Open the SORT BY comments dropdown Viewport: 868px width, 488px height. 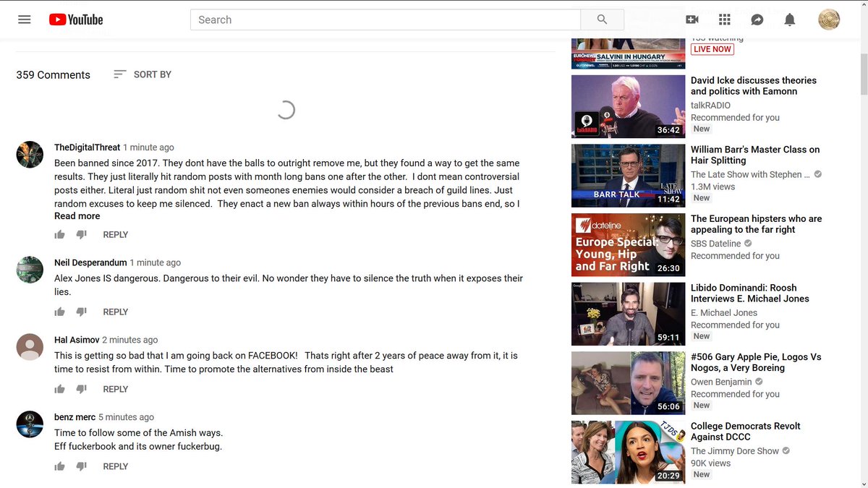142,74
